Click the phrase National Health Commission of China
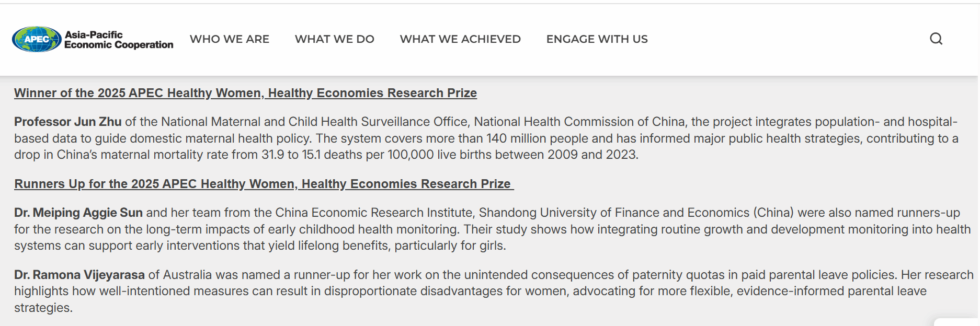The width and height of the screenshot is (980, 326). point(579,122)
